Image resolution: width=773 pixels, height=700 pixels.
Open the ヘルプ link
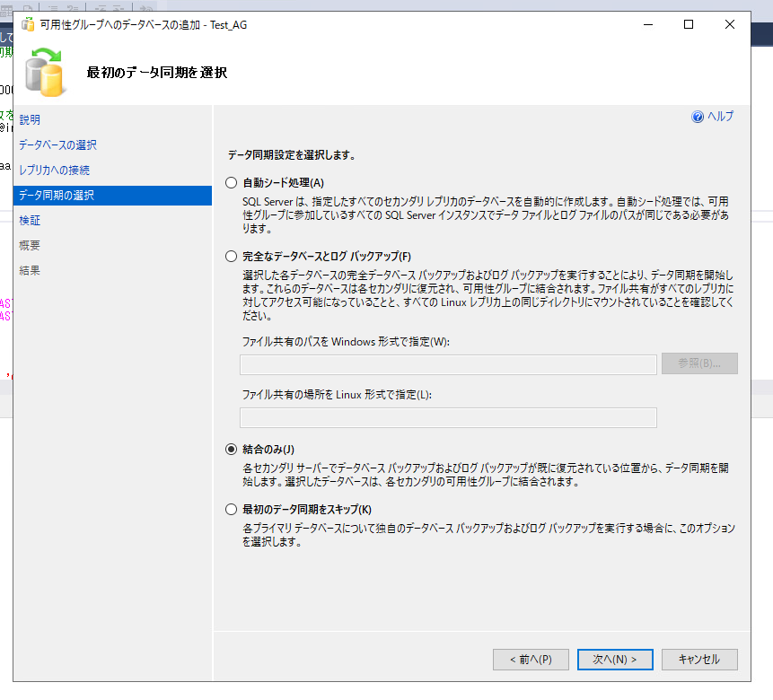coord(720,117)
